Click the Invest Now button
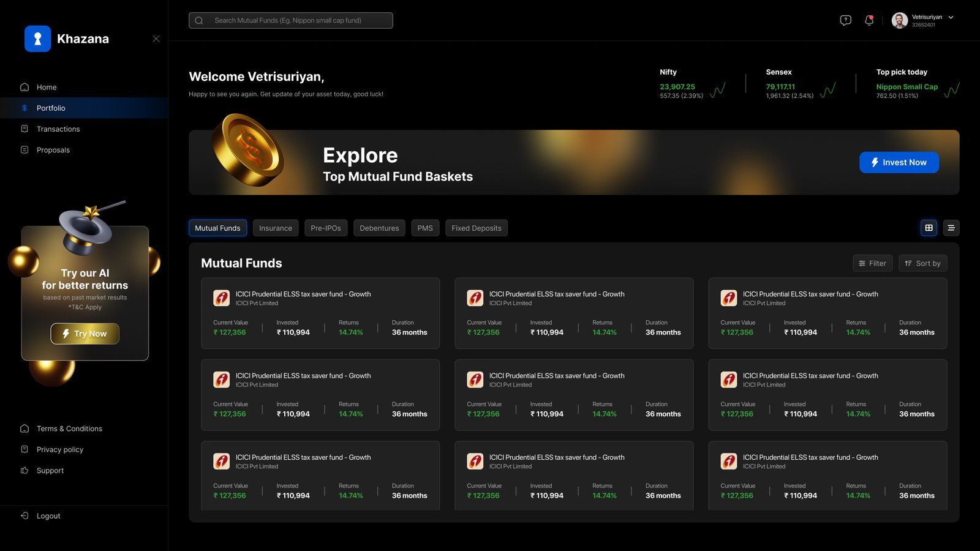Screen dimensions: 980x551 (x=899, y=162)
